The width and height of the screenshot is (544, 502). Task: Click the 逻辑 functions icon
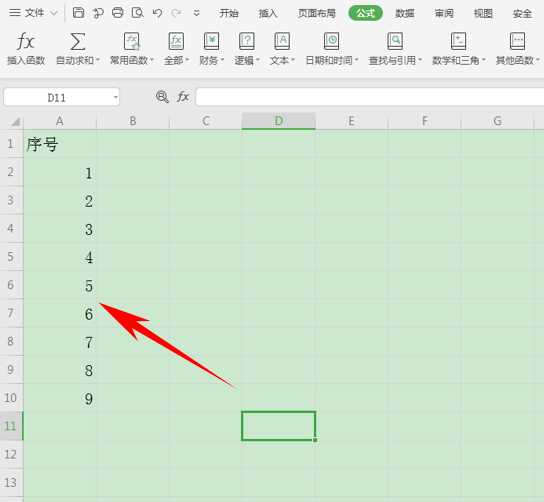(x=247, y=42)
